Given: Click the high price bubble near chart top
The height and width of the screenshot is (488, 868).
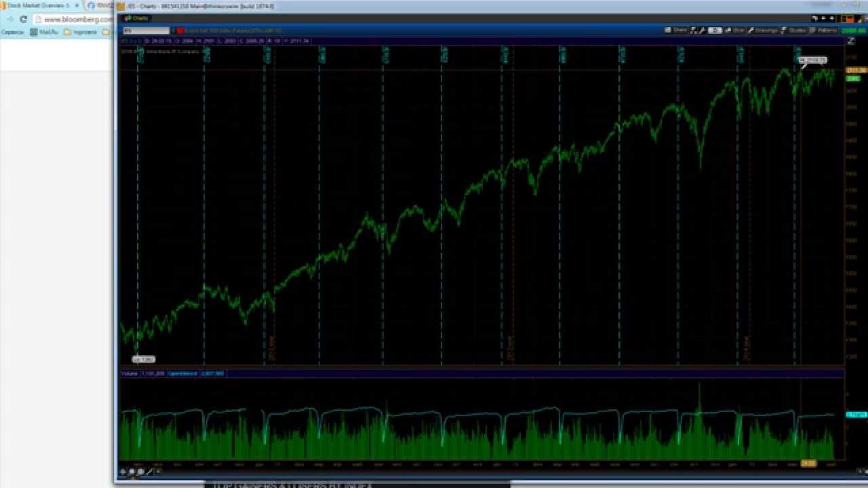Looking at the screenshot, I should point(812,60).
